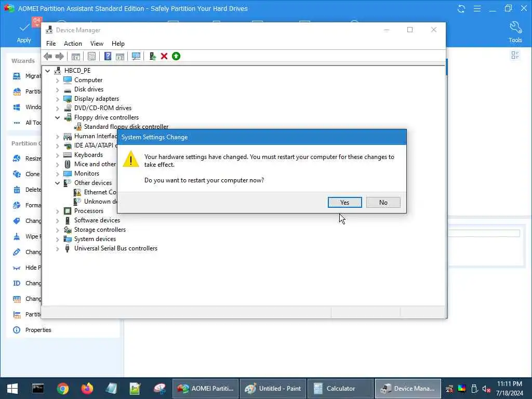This screenshot has width=532, height=399.
Task: Click the blue Help icon in the toolbar
Action: [108, 56]
